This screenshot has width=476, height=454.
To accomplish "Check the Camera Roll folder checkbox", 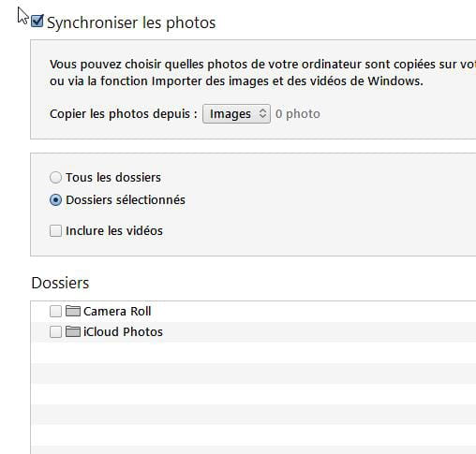I will (x=55, y=311).
